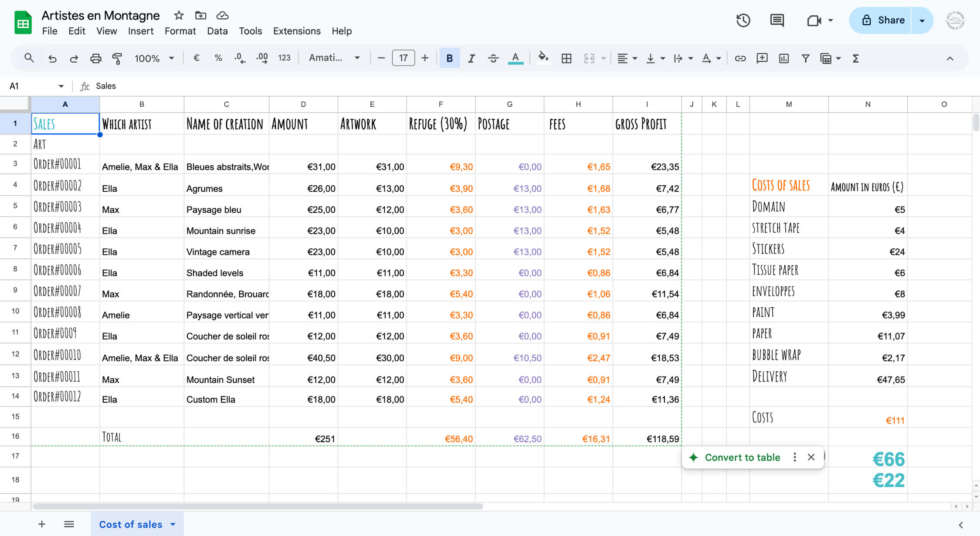Star the Artistes en Montagne document
Screen dimensions: 980x536
179,16
